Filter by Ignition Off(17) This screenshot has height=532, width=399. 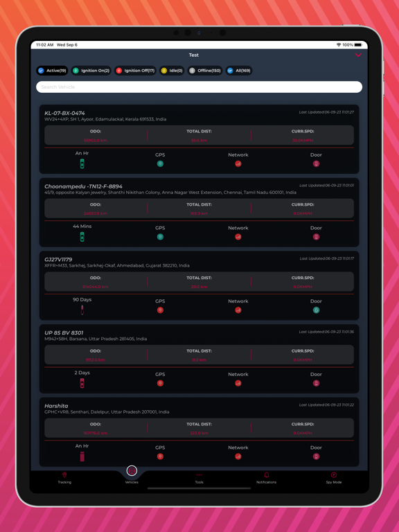click(x=135, y=71)
